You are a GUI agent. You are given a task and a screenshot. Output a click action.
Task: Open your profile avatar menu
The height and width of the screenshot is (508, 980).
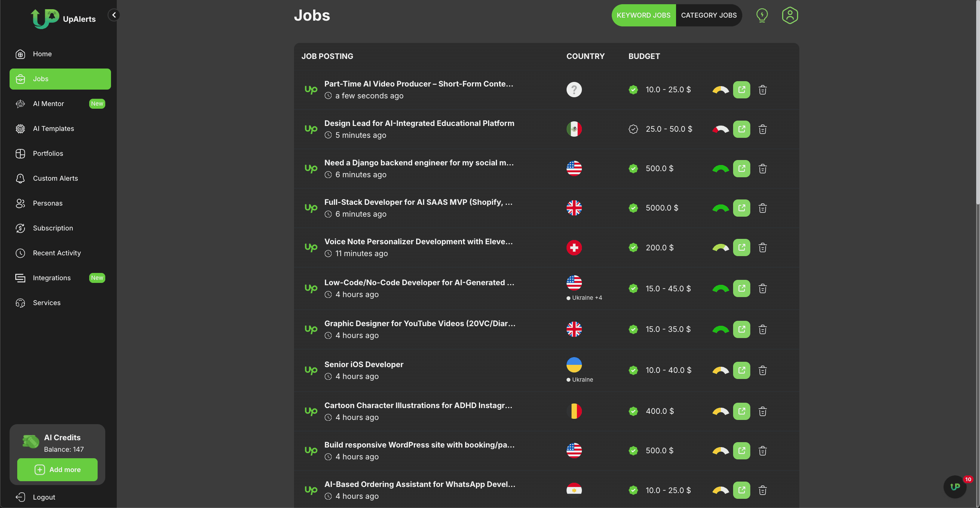pyautogui.click(x=790, y=15)
